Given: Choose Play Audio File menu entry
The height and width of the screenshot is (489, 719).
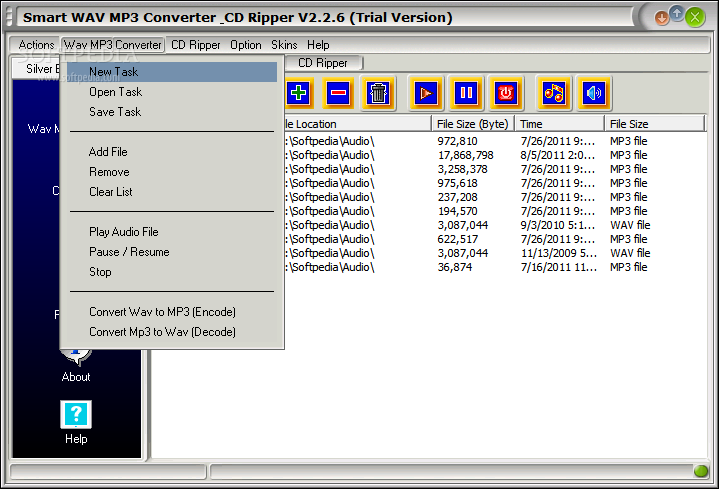Looking at the screenshot, I should coord(172,232).
